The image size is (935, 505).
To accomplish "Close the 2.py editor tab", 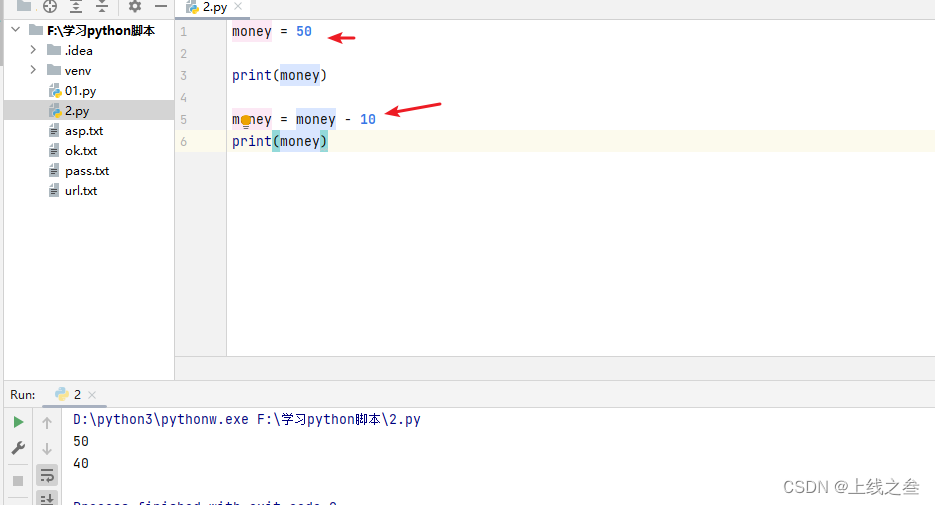I will (238, 7).
